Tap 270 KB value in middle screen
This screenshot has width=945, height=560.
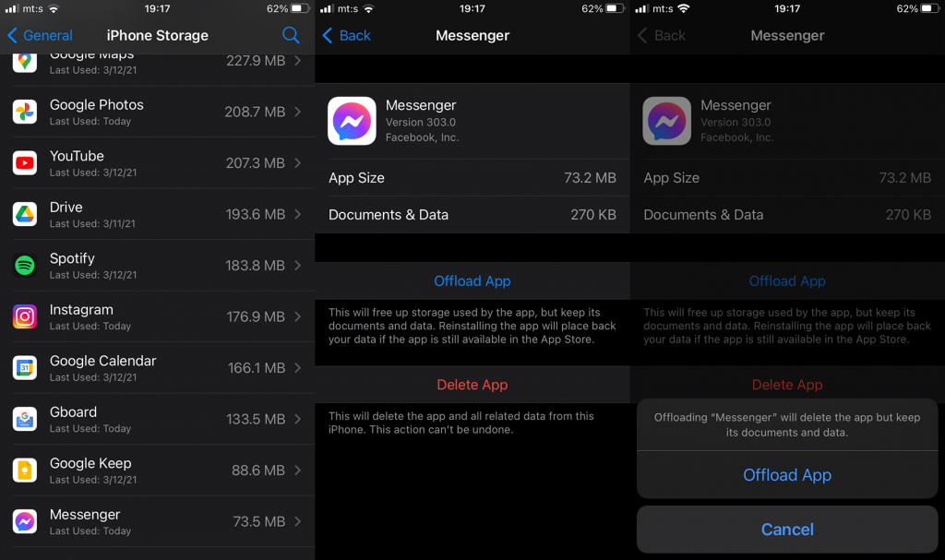click(593, 215)
